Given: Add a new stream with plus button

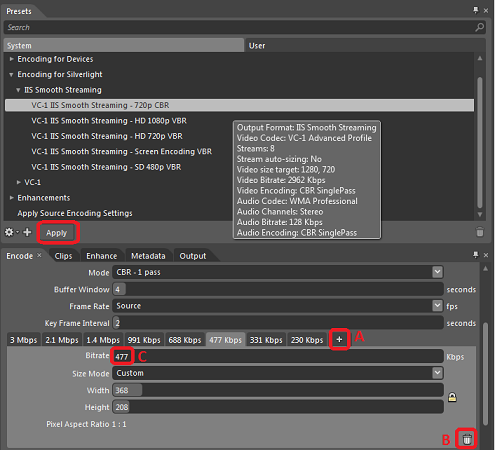Looking at the screenshot, I should [x=339, y=339].
